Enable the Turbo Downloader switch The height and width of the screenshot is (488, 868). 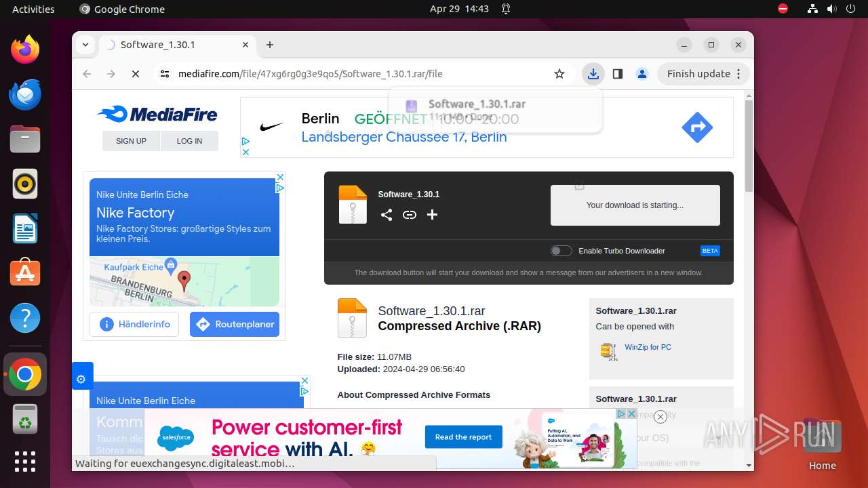coord(561,251)
